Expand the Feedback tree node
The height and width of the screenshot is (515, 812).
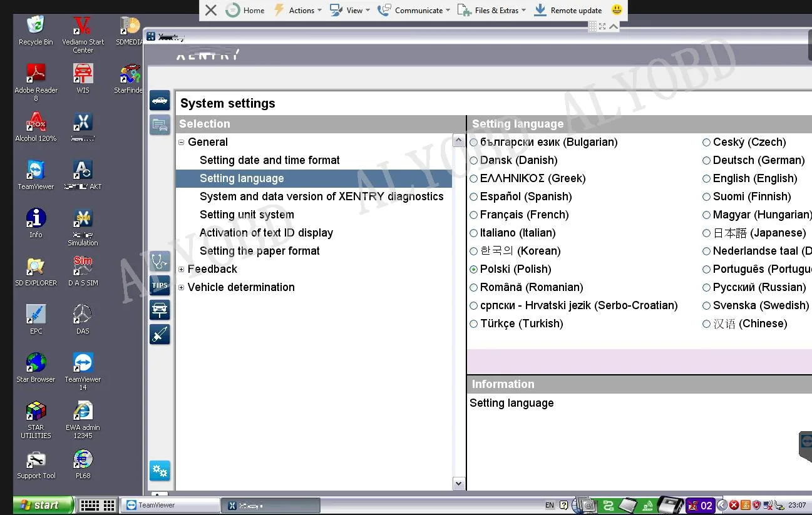pyautogui.click(x=182, y=269)
